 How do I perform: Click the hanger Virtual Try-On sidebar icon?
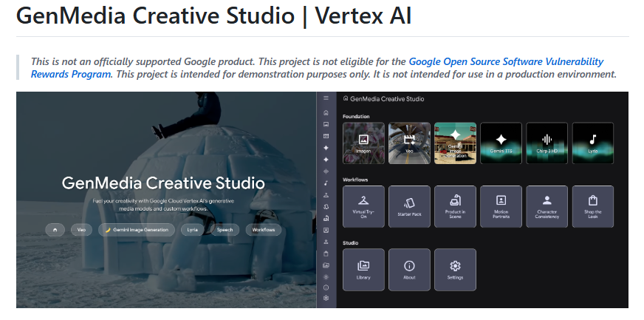326,195
